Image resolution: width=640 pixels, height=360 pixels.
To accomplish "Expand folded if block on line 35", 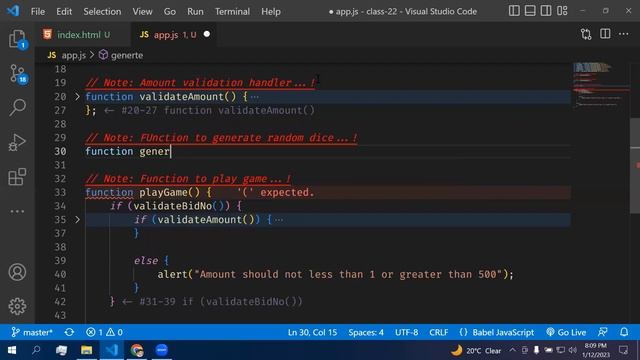I will (78, 220).
